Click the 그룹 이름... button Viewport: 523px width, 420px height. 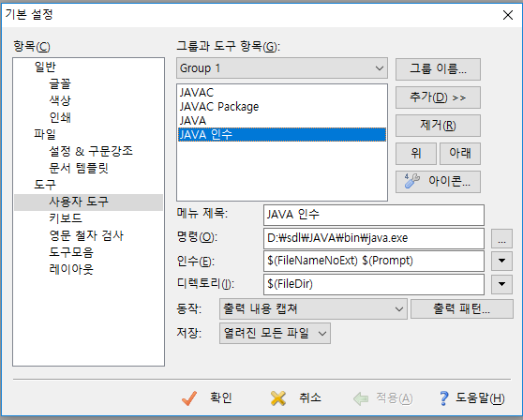click(438, 69)
